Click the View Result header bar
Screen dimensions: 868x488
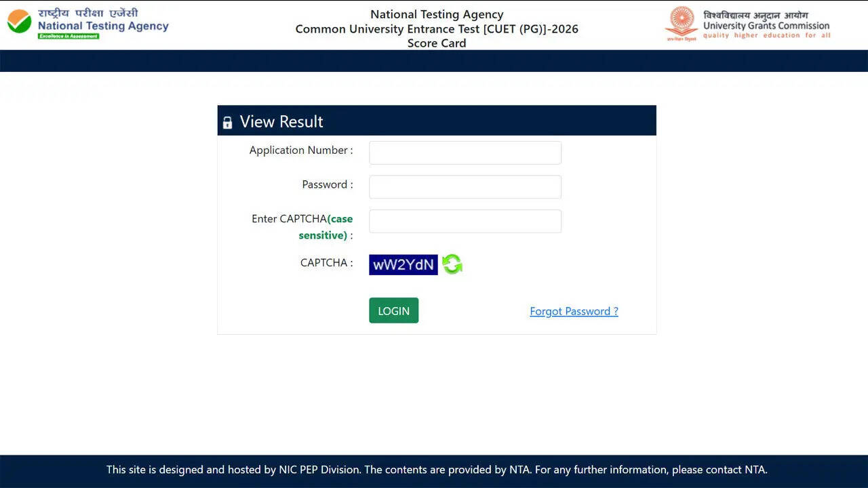[x=437, y=120]
